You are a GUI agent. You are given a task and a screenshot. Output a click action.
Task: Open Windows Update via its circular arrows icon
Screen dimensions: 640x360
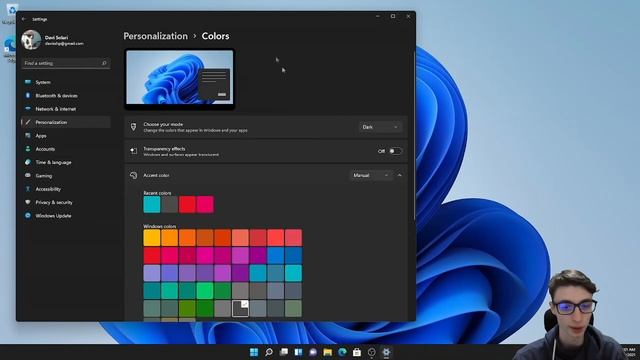(x=28, y=216)
